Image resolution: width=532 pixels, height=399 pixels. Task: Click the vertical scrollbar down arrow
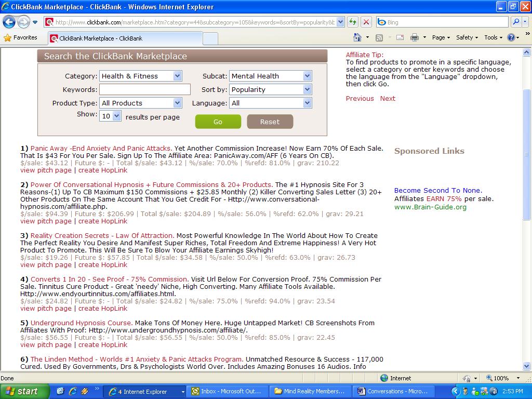(x=527, y=366)
